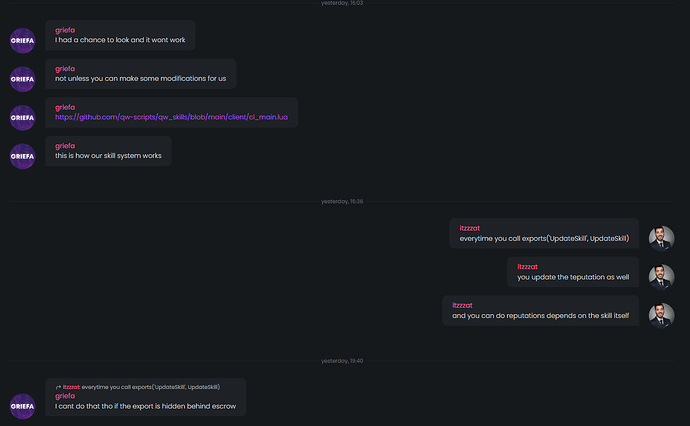This screenshot has height=426, width=690.
Task: Click itzzzat username above 'everytime you call'
Action: pos(470,228)
